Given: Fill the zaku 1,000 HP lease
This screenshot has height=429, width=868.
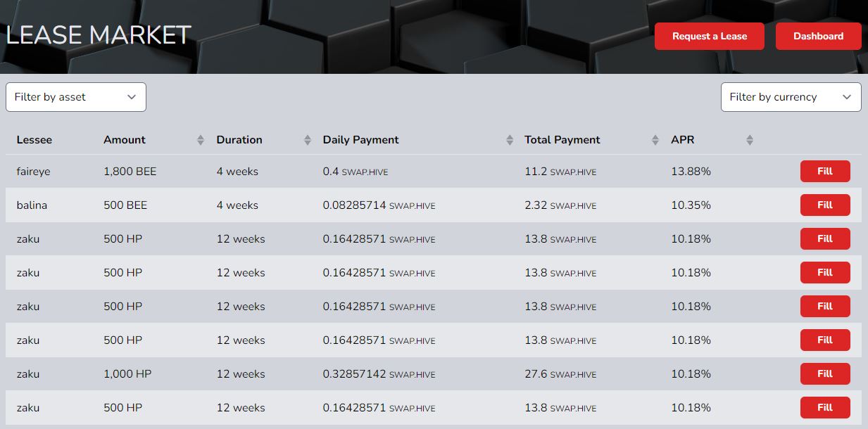Looking at the screenshot, I should pos(825,373).
